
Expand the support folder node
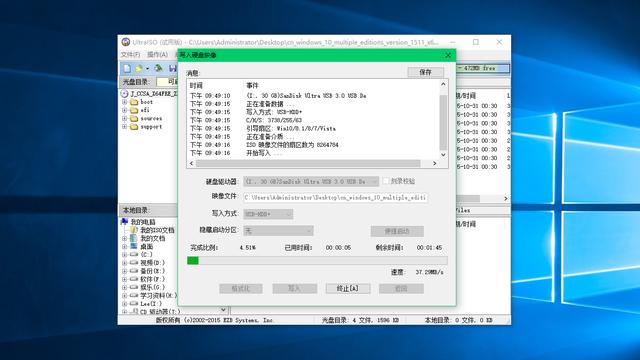[x=124, y=127]
